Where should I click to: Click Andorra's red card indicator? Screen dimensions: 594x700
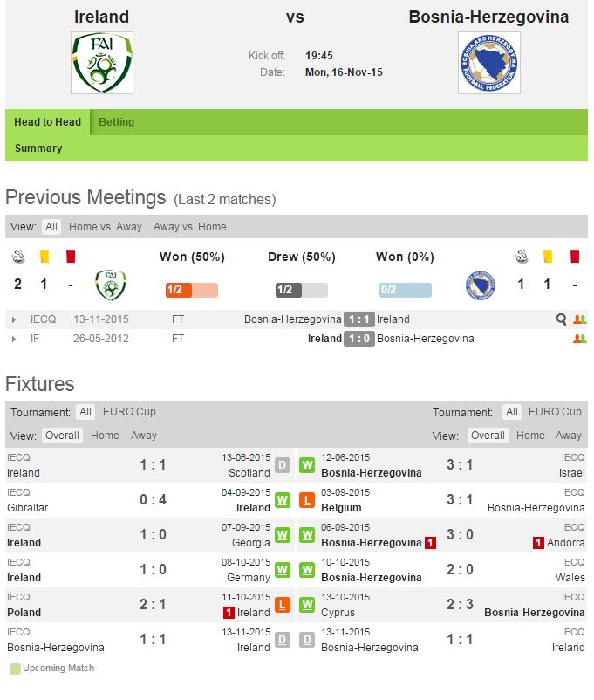pyautogui.click(x=539, y=543)
